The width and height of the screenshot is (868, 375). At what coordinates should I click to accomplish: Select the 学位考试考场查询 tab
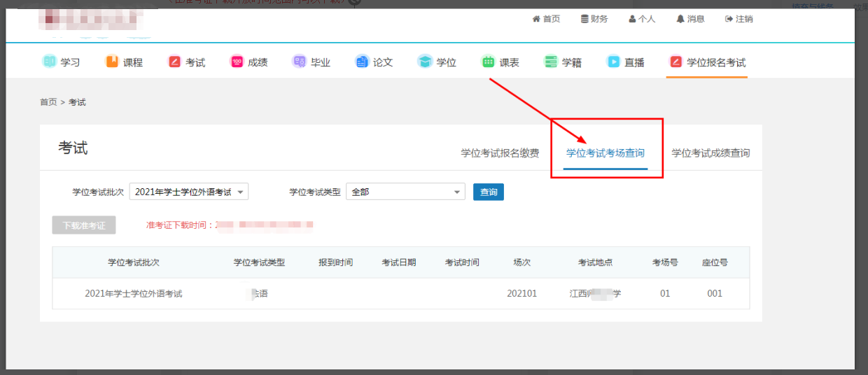tap(605, 153)
